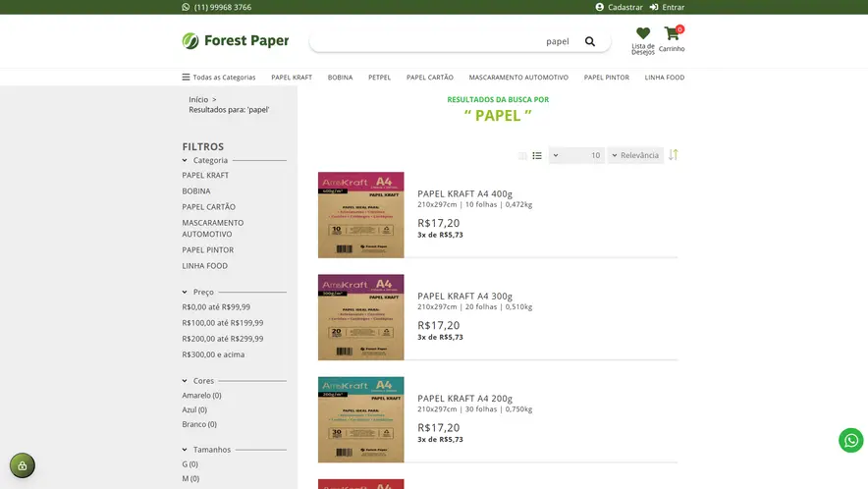Filter by BOBINA category in sidebar
868x489 pixels.
click(196, 191)
